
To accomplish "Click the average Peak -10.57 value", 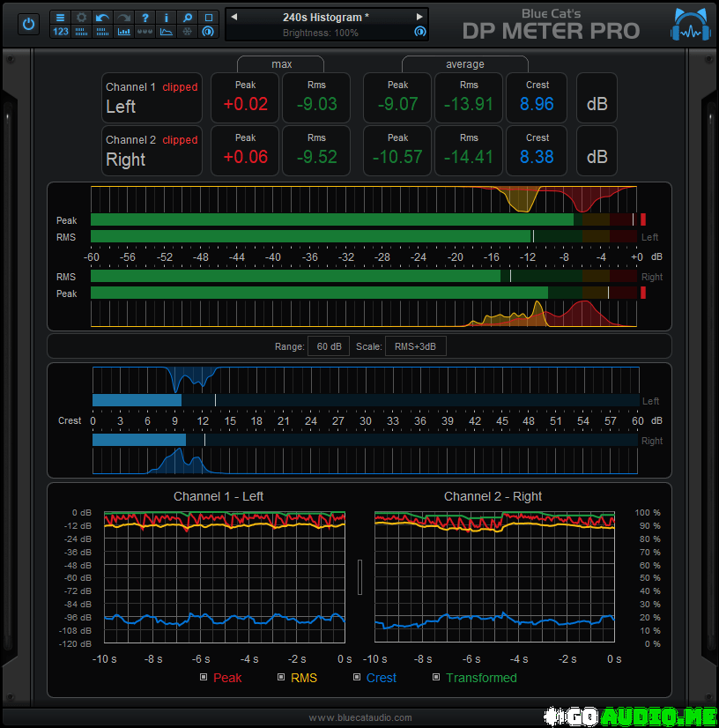I will tap(397, 157).
